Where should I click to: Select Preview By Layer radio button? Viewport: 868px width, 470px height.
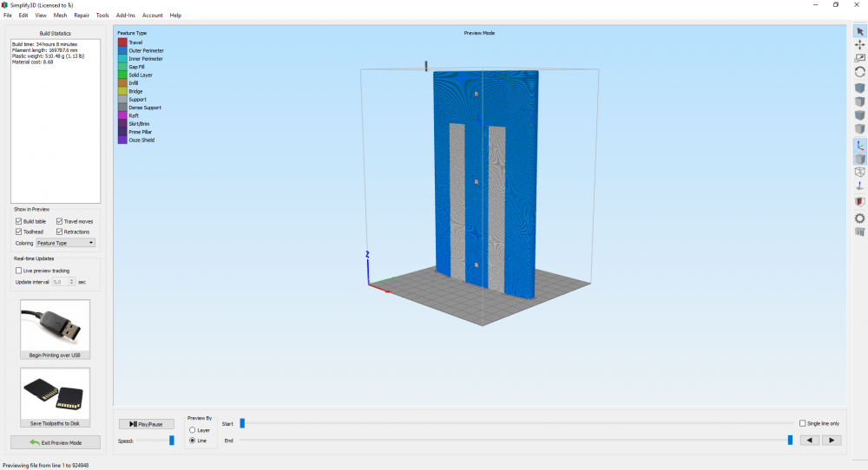pyautogui.click(x=192, y=429)
